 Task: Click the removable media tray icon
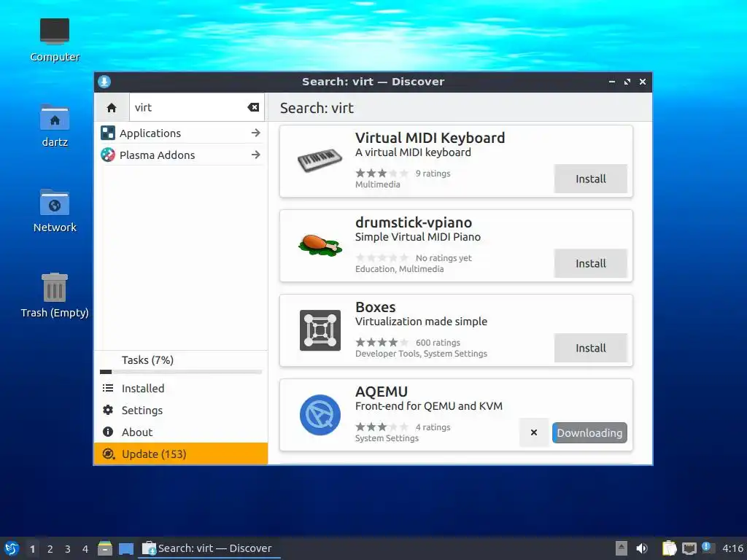pyautogui.click(x=621, y=548)
